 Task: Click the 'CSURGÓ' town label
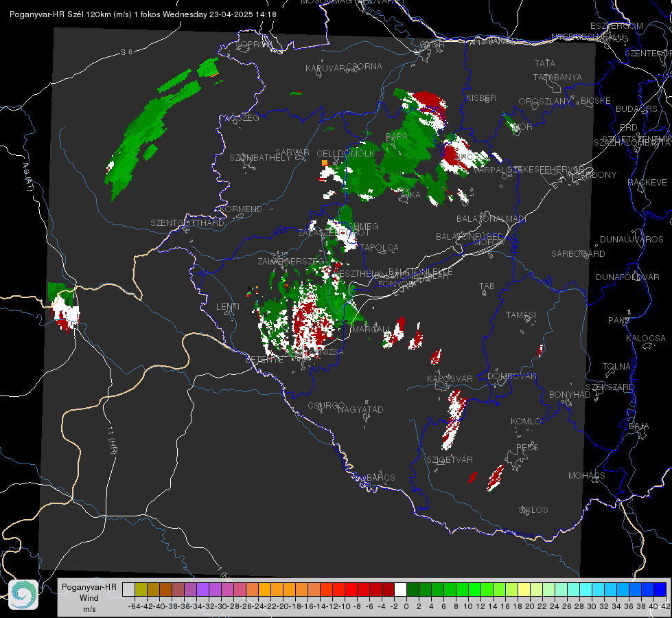coord(326,406)
